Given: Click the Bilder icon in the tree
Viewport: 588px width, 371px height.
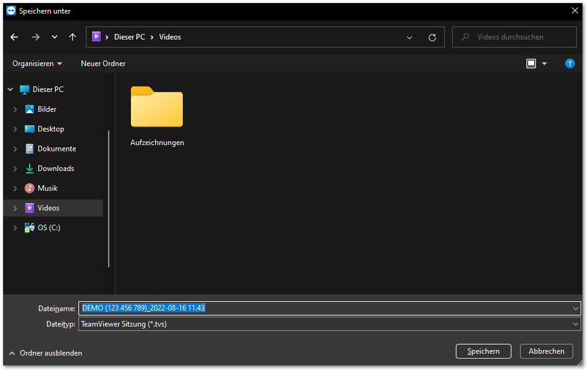Looking at the screenshot, I should (x=29, y=109).
